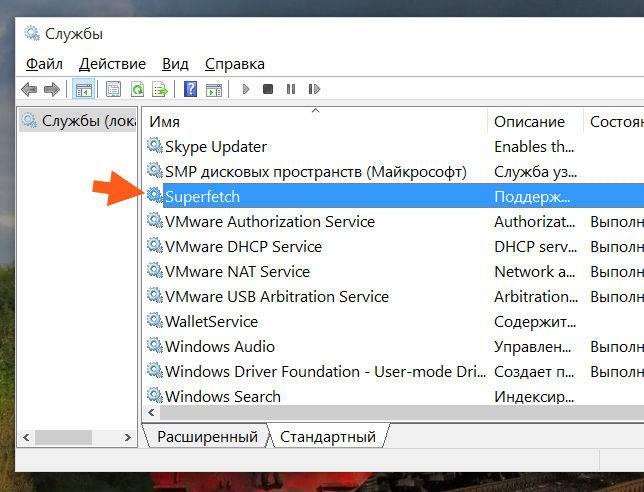Viewport: 644px width, 492px height.
Task: Click 'Управлен...' description of Windows Audio
Action: pyautogui.click(x=532, y=347)
